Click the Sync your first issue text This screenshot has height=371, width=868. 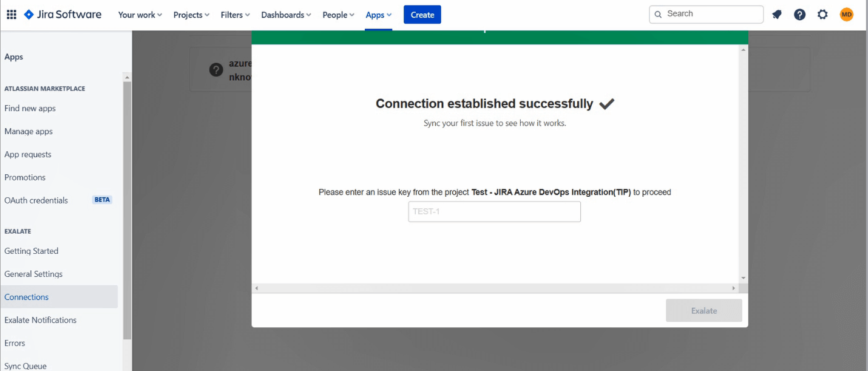(x=495, y=123)
